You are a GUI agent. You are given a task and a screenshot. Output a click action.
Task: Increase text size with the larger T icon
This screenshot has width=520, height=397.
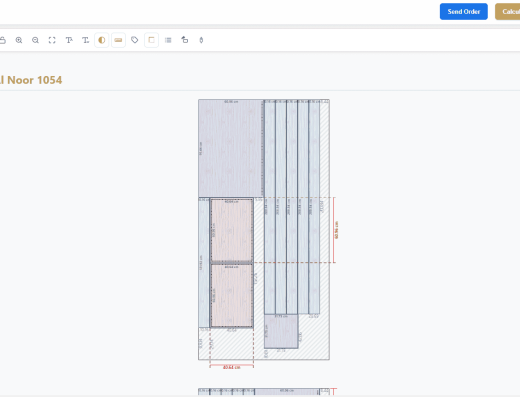69,40
